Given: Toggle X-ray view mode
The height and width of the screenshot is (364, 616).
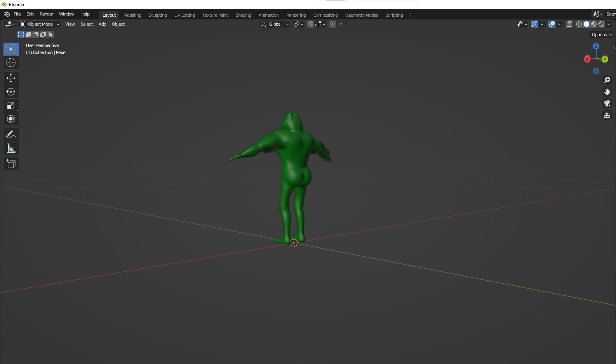Looking at the screenshot, I should (x=569, y=24).
